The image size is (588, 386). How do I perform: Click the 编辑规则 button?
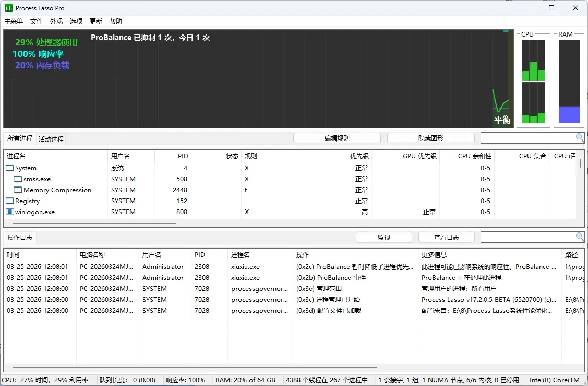337,137
